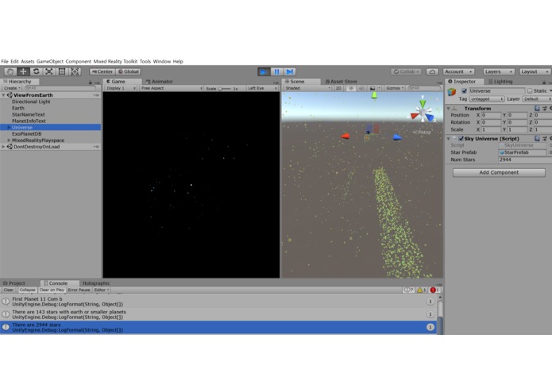Stop play mode with Play button
Viewport: 552px width, 392px height.
(x=264, y=71)
